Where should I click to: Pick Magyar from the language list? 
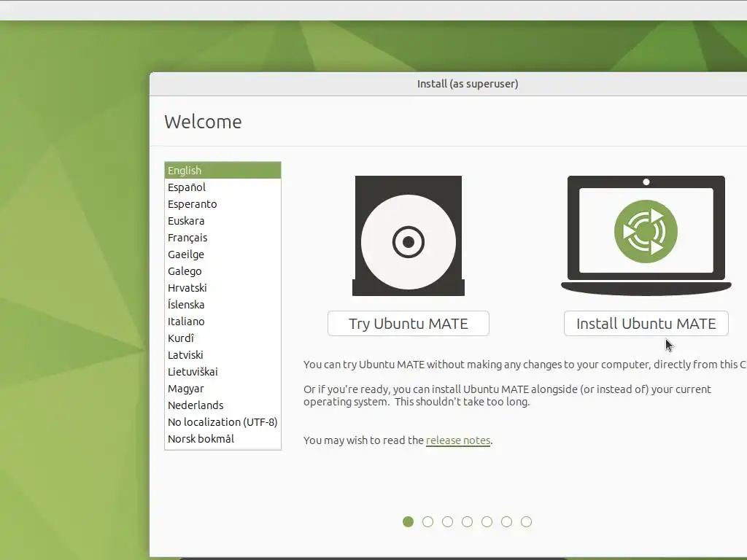click(x=222, y=388)
